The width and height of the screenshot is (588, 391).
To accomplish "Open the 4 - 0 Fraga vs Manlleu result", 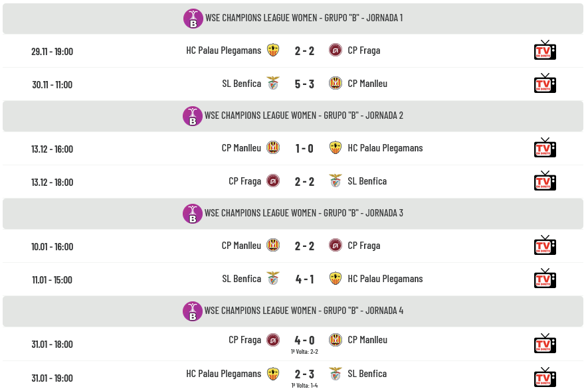I will 304,341.
